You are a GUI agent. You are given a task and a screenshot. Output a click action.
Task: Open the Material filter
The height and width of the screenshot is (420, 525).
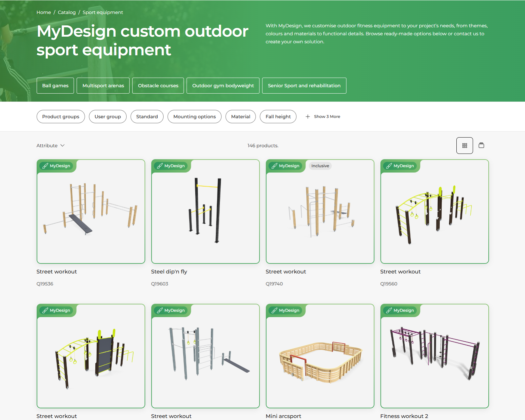(x=241, y=117)
